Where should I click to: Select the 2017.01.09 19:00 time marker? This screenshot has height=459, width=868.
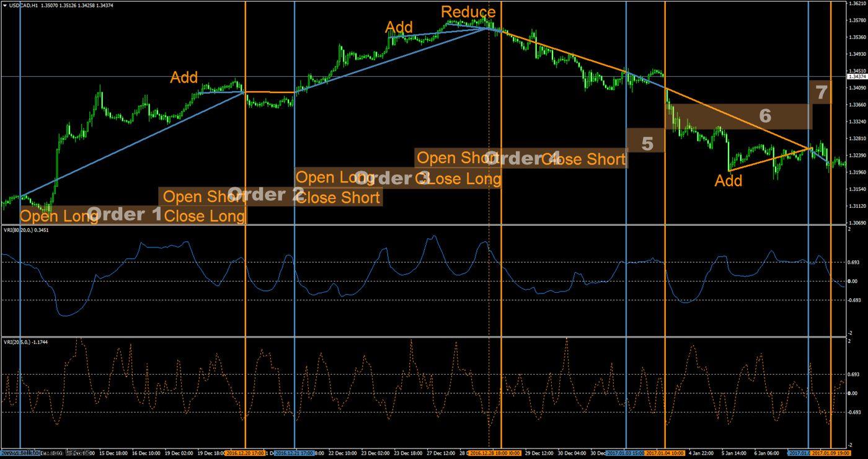click(x=831, y=453)
